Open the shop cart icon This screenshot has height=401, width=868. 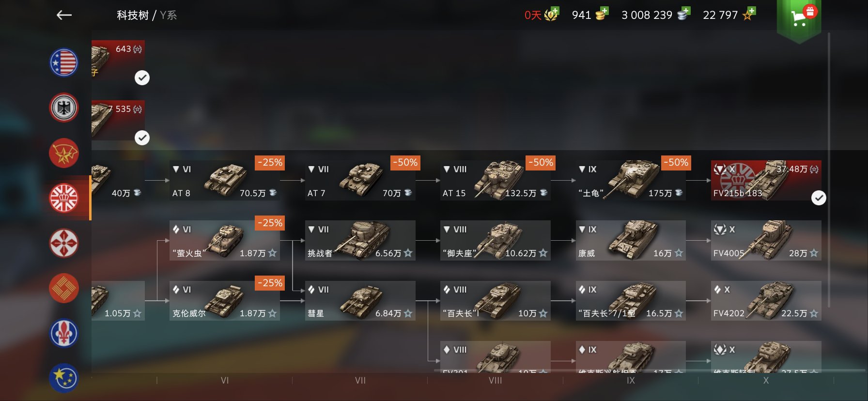pyautogui.click(x=799, y=18)
